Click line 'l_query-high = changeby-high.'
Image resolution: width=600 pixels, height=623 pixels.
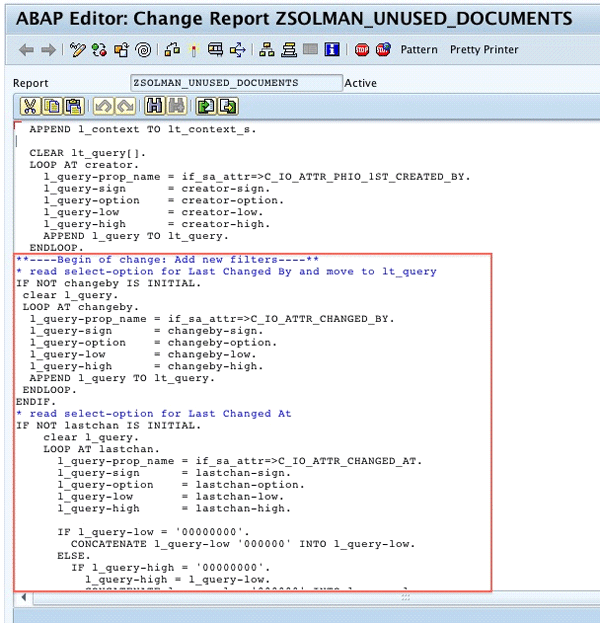click(147, 366)
